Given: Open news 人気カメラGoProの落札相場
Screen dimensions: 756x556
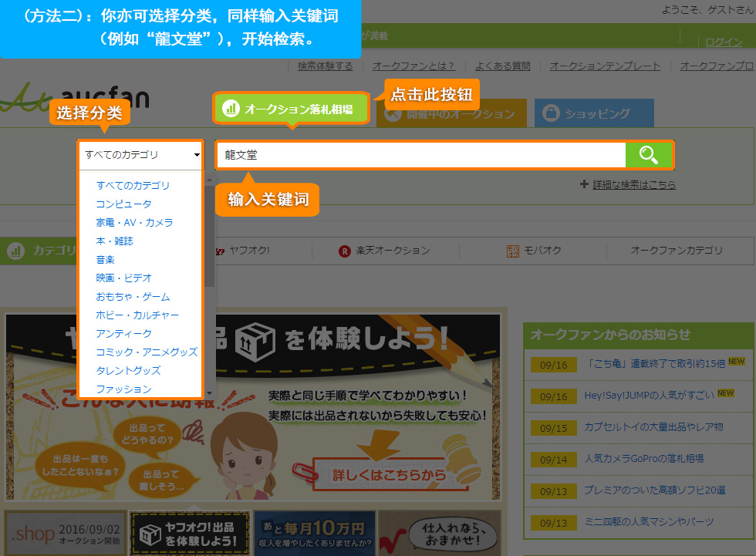Looking at the screenshot, I should pos(644,458).
